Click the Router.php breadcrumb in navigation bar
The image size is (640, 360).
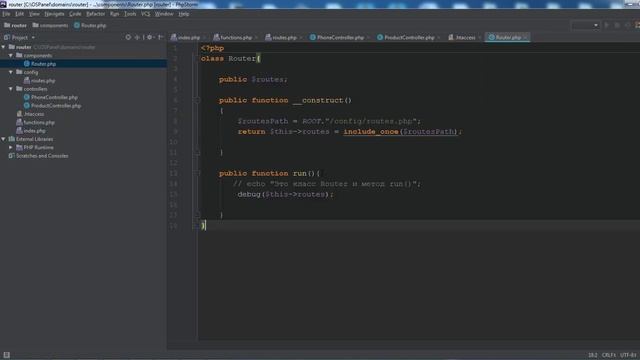pyautogui.click(x=90, y=25)
